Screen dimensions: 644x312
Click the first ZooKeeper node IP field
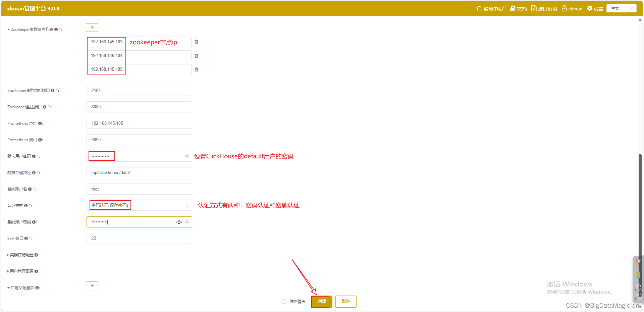[x=139, y=42]
